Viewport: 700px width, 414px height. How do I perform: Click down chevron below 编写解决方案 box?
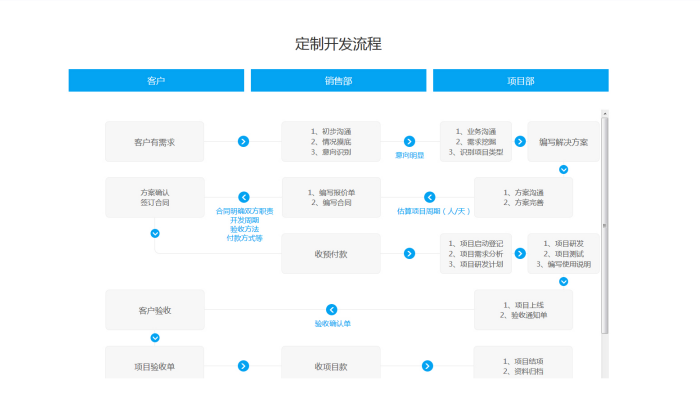pos(563,169)
